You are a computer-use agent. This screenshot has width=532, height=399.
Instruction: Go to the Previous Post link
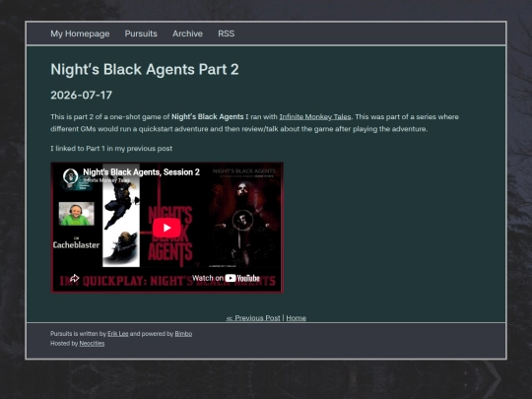[x=253, y=318]
